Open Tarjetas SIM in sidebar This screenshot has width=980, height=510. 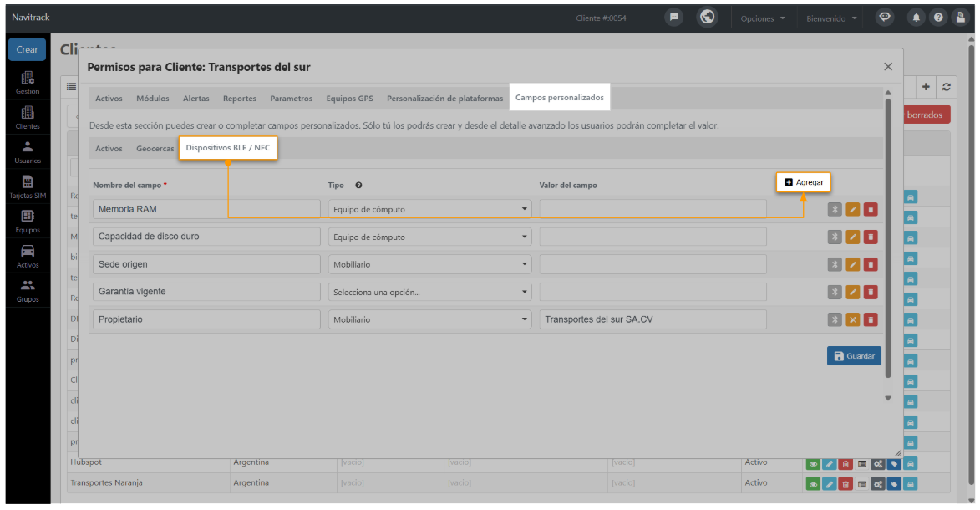pyautogui.click(x=28, y=187)
